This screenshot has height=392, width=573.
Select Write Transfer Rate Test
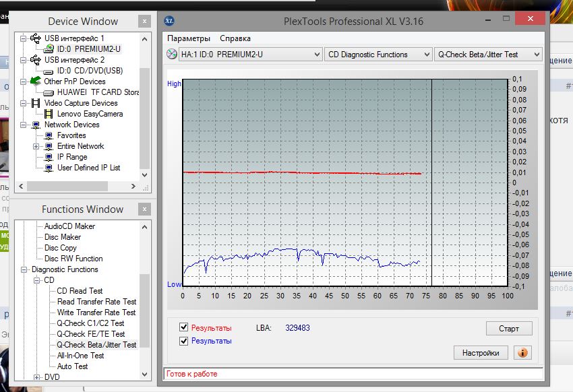coord(96,313)
